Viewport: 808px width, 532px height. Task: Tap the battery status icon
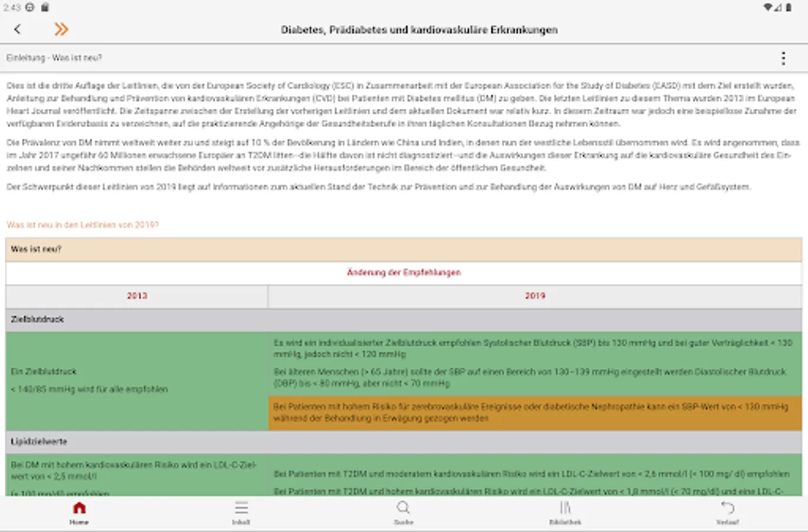pos(788,8)
